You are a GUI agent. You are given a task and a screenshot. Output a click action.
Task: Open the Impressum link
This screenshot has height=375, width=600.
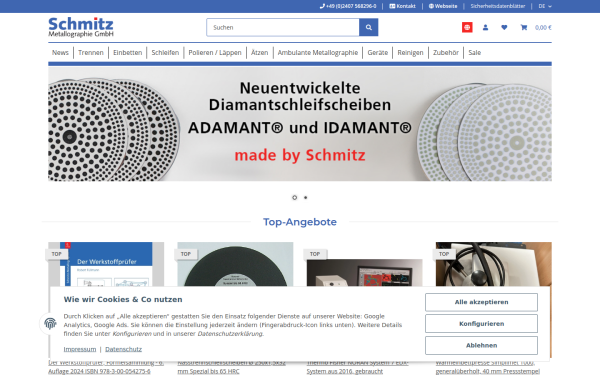pos(80,349)
